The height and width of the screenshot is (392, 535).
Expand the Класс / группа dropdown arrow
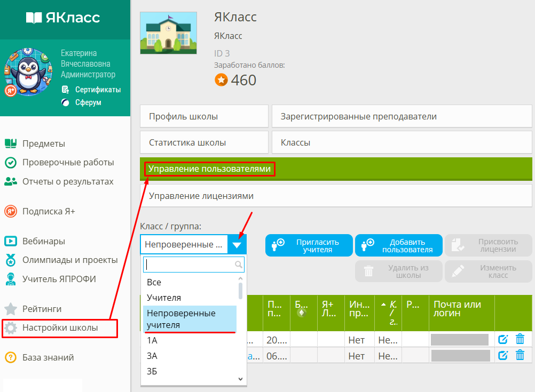pos(238,244)
